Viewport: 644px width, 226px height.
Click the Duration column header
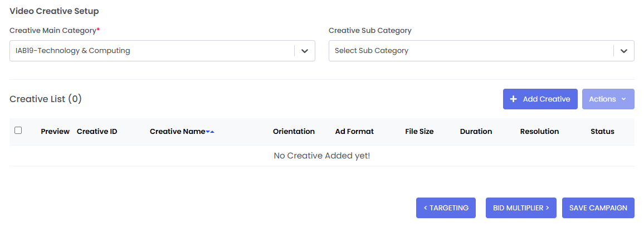[476, 132]
